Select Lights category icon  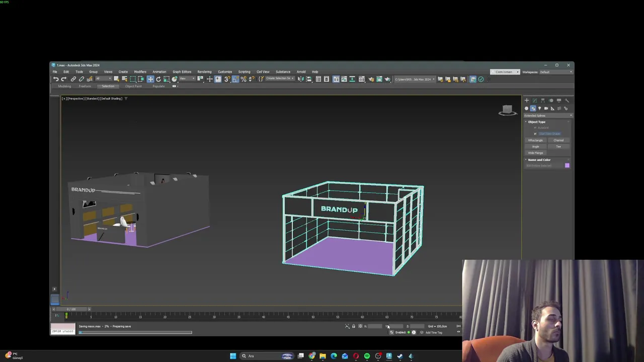pyautogui.click(x=539, y=109)
